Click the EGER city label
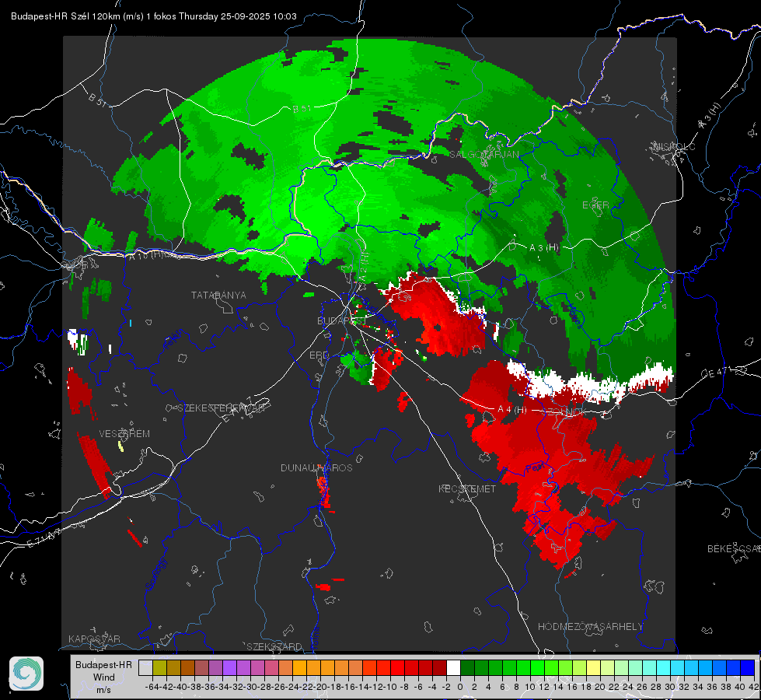The height and width of the screenshot is (700, 761). 595,205
